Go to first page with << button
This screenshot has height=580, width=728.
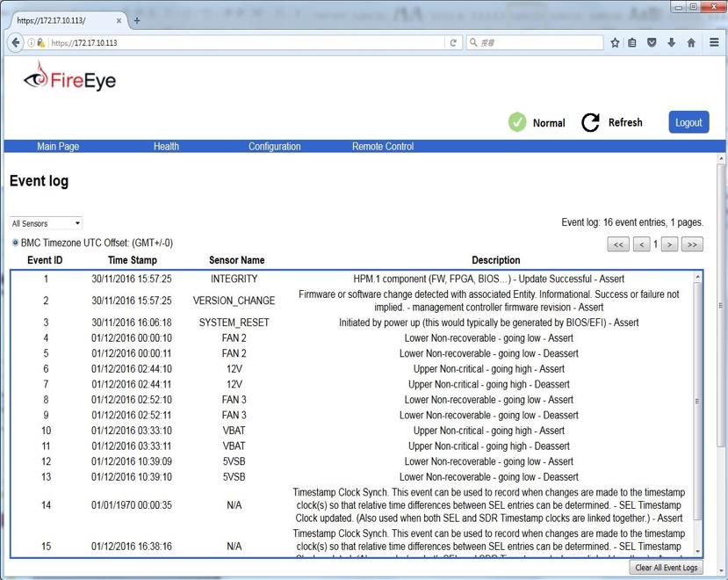[618, 244]
